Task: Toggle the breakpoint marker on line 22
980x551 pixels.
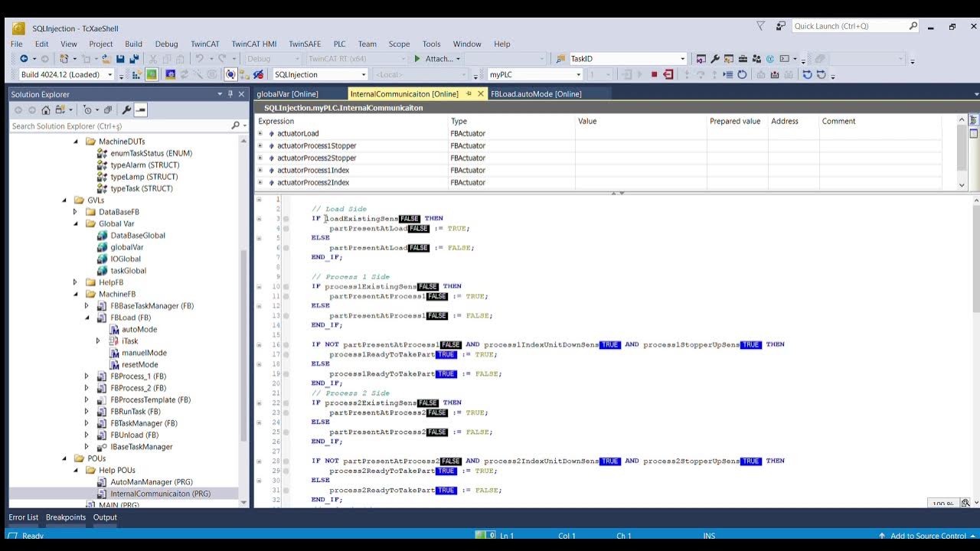Action: (286, 403)
